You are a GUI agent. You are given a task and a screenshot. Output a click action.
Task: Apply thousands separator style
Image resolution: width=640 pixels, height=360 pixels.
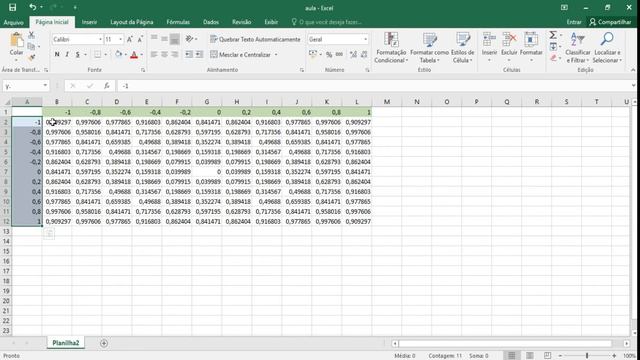pyautogui.click(x=339, y=55)
